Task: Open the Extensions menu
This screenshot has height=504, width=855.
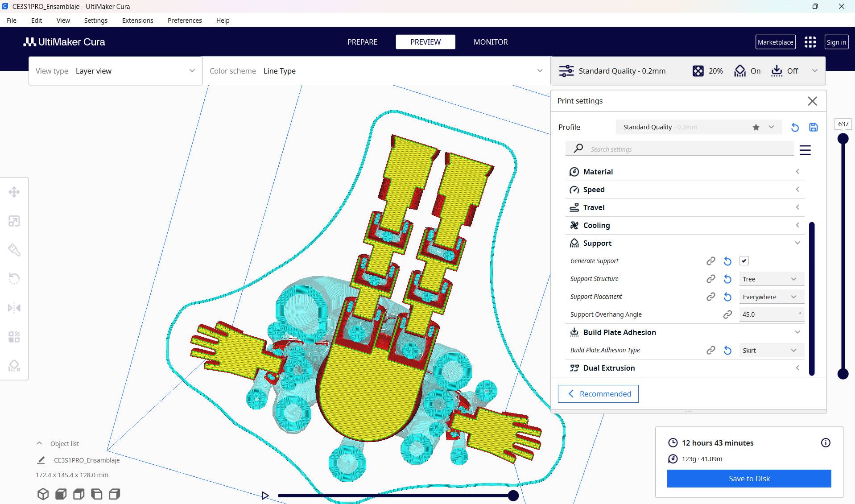Action: click(x=138, y=21)
